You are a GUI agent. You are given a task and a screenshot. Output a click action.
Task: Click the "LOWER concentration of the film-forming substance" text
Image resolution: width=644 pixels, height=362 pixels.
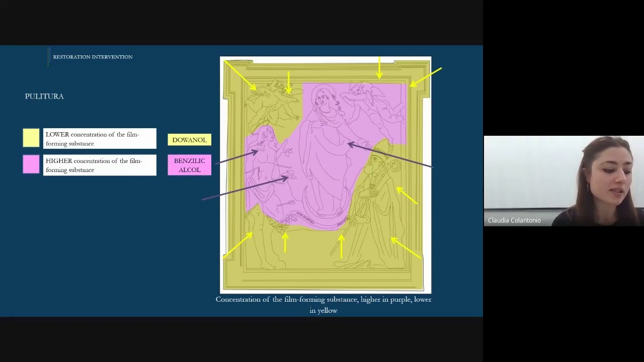(x=92, y=139)
